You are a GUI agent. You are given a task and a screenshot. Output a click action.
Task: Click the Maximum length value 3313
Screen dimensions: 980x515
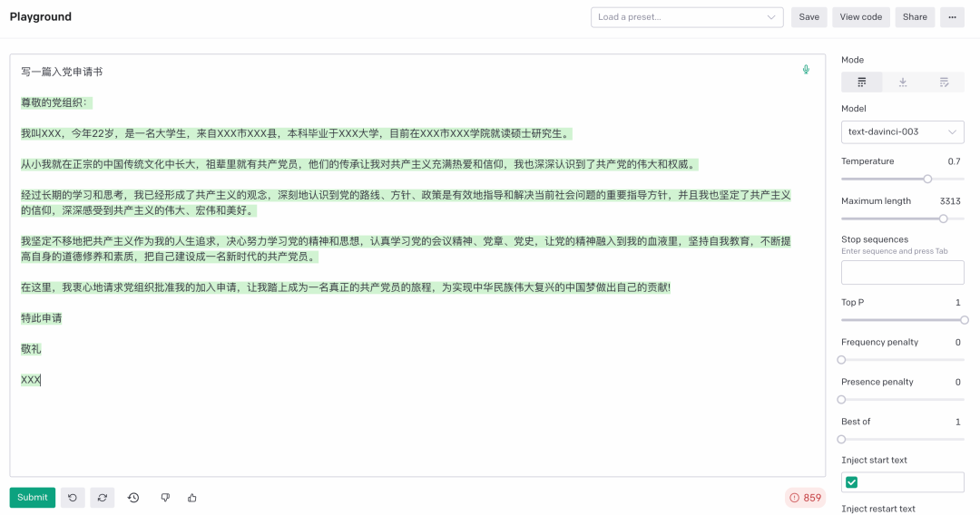pyautogui.click(x=950, y=201)
